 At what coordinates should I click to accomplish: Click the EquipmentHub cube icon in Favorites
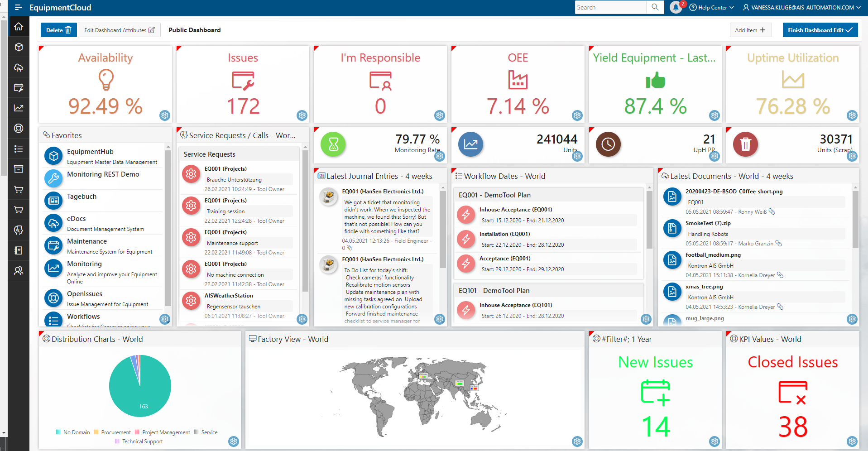click(x=53, y=156)
